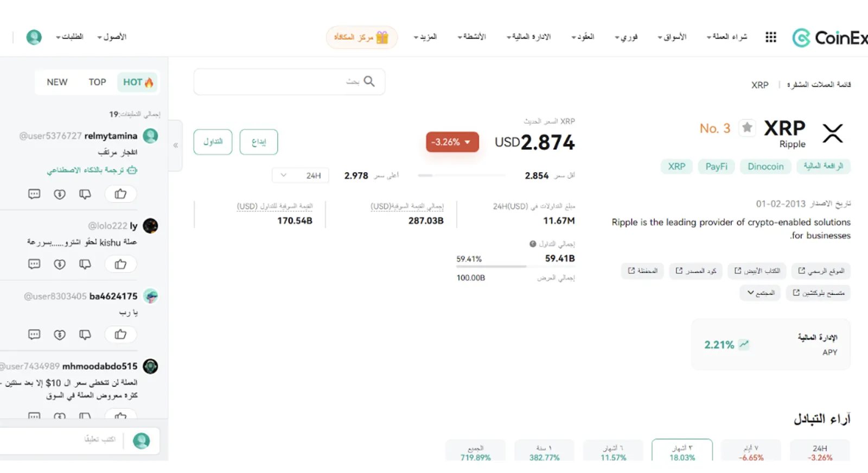Collapse the comments sidebar with double-chevron
Viewport: 868px width, 473px height.
(x=175, y=145)
